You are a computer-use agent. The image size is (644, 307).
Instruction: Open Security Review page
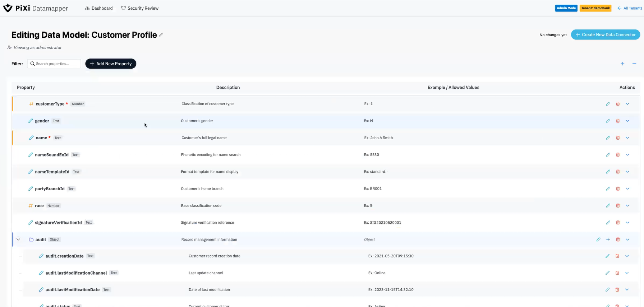140,8
